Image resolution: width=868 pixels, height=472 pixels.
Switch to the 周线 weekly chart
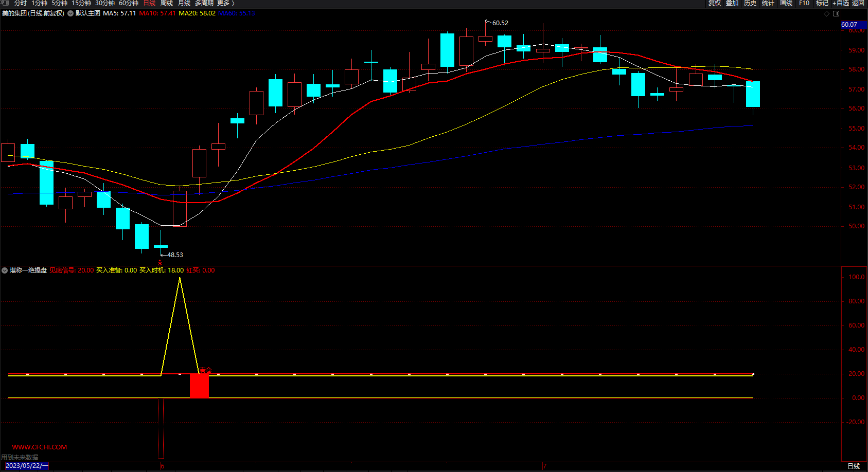tap(167, 3)
